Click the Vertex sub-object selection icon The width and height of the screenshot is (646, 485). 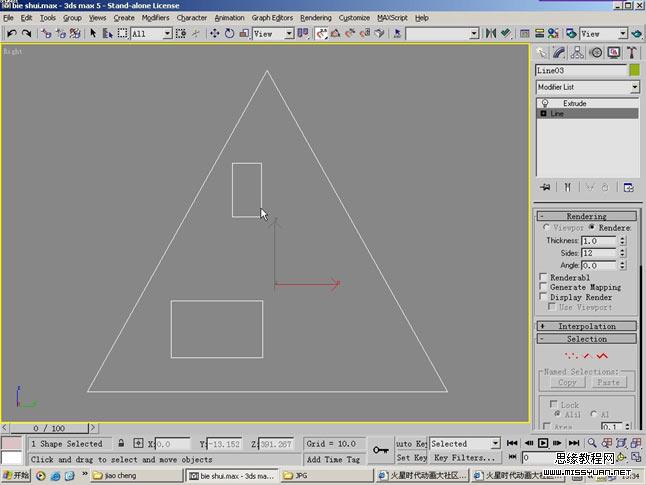pyautogui.click(x=571, y=356)
